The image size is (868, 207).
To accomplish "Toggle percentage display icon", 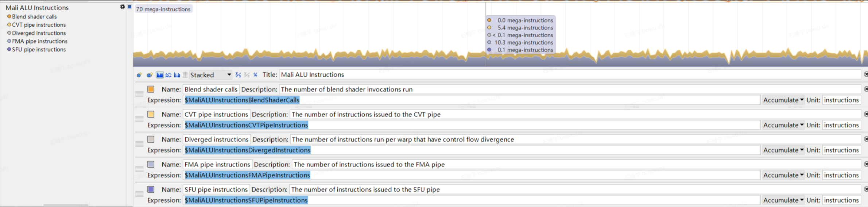I will coord(255,75).
